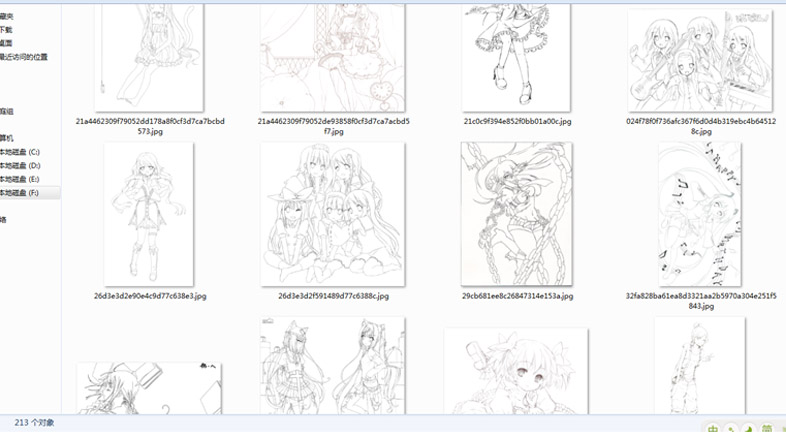This screenshot has height=434, width=786.
Task: Select two cat-eared girls thumbnail in bottom row
Action: point(332,365)
